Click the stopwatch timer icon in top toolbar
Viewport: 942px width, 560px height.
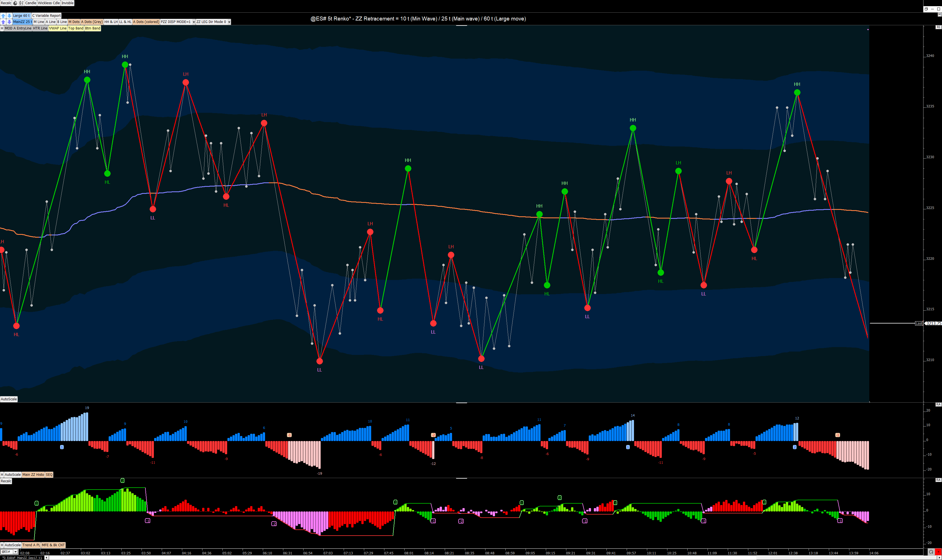pyautogui.click(x=15, y=3)
